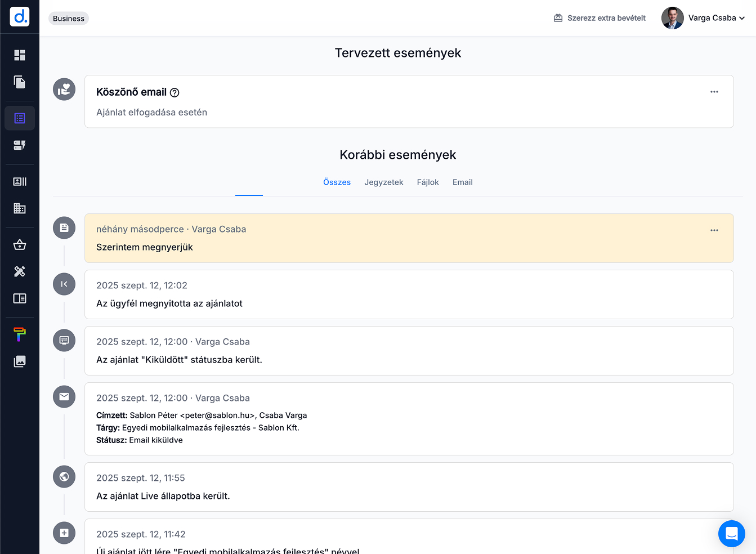
Task: Click the Business plan badge
Action: click(x=69, y=19)
